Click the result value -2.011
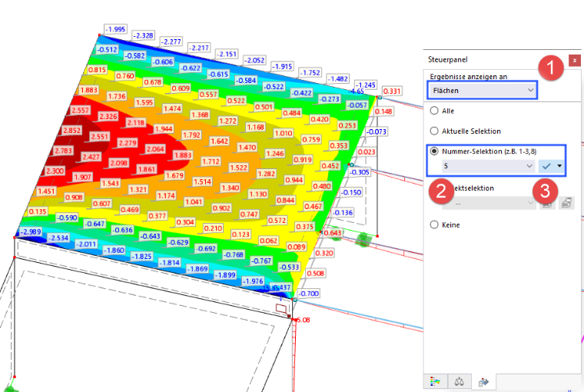The height and width of the screenshot is (392, 584). click(x=86, y=244)
